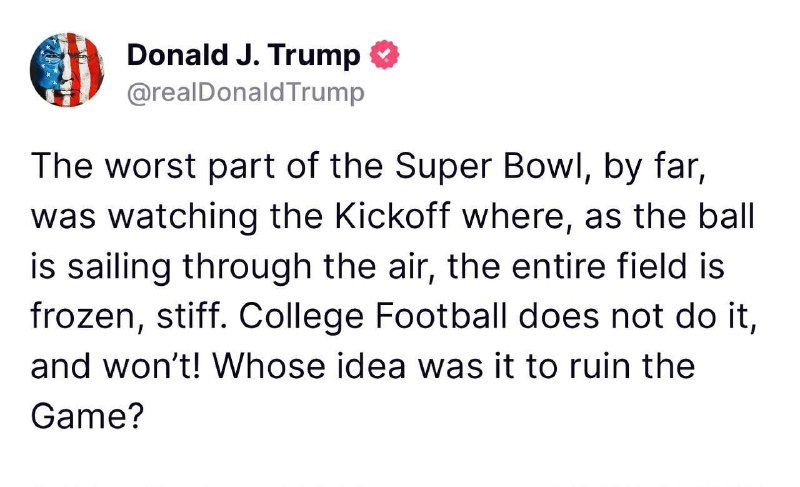Image resolution: width=800 pixels, height=487 pixels.
Task: Click the final word "Game?" in the post
Action: click(88, 416)
